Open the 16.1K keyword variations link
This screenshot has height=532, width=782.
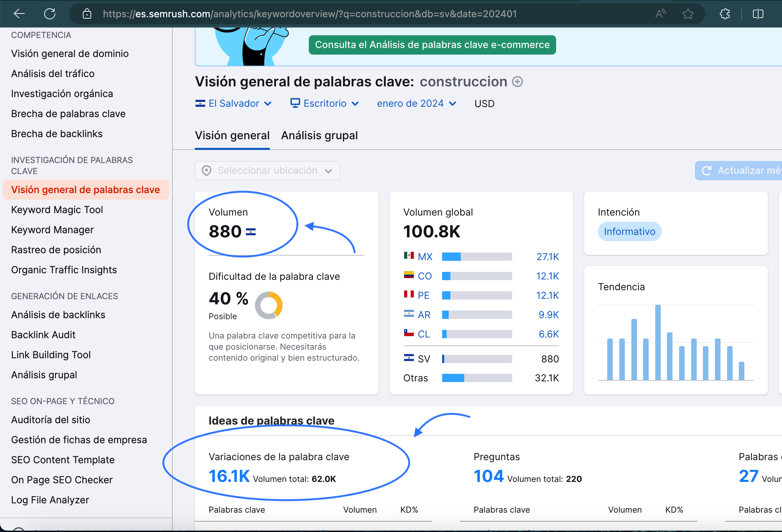(229, 476)
